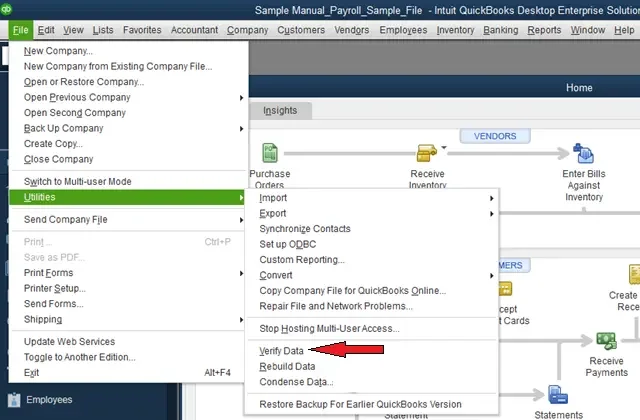
Task: Open the Statements icon
Action: 558,395
